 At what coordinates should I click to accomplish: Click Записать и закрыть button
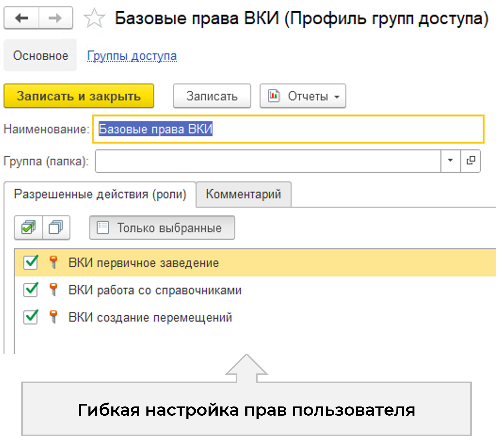[x=79, y=96]
